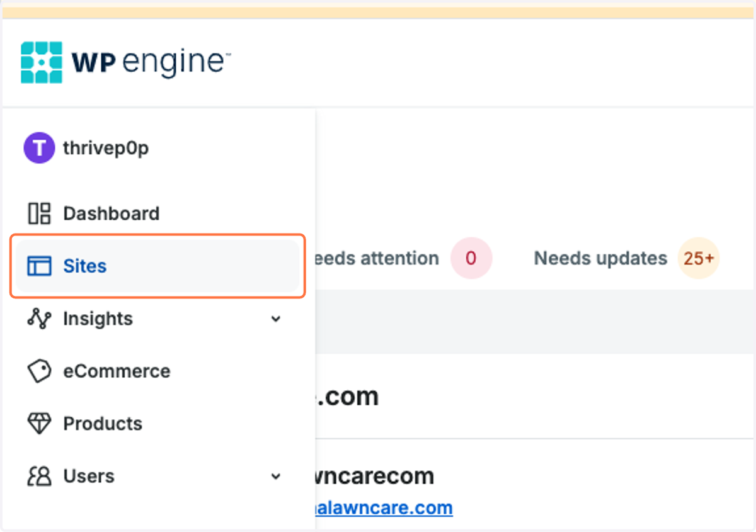
Task: Click the Users people icon
Action: click(39, 476)
